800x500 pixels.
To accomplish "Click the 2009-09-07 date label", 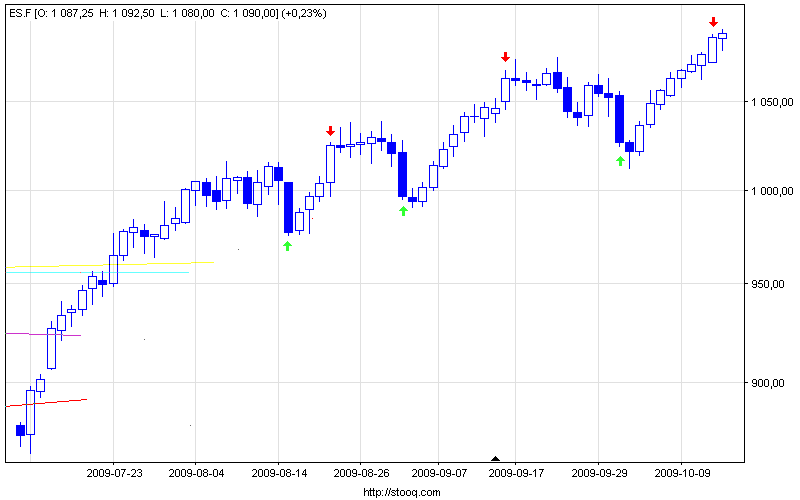I will click(x=439, y=473).
